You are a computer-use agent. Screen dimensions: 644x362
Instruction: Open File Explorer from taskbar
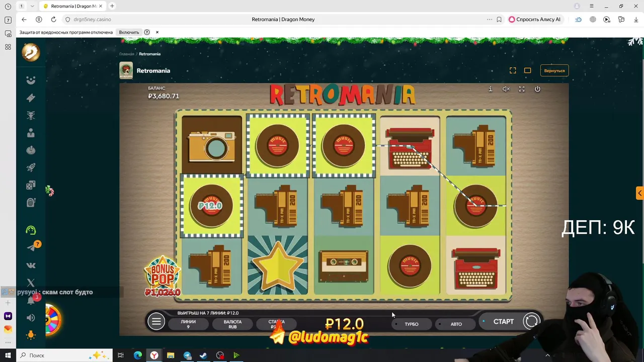click(x=171, y=355)
